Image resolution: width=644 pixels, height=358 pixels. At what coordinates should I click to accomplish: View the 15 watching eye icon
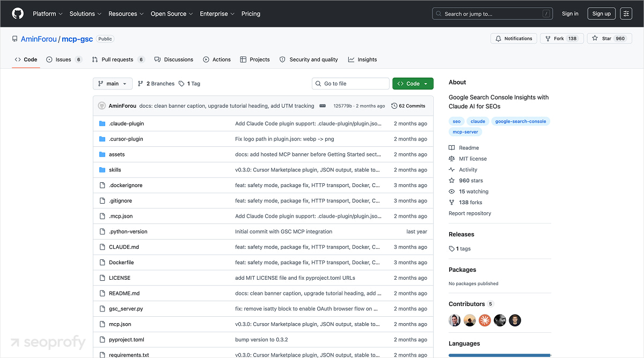(452, 191)
